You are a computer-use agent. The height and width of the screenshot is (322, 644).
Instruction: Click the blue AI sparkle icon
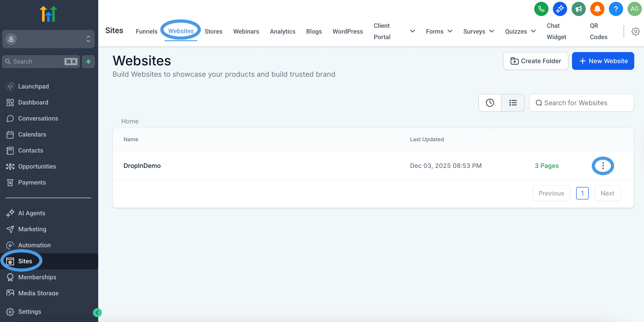pyautogui.click(x=560, y=9)
